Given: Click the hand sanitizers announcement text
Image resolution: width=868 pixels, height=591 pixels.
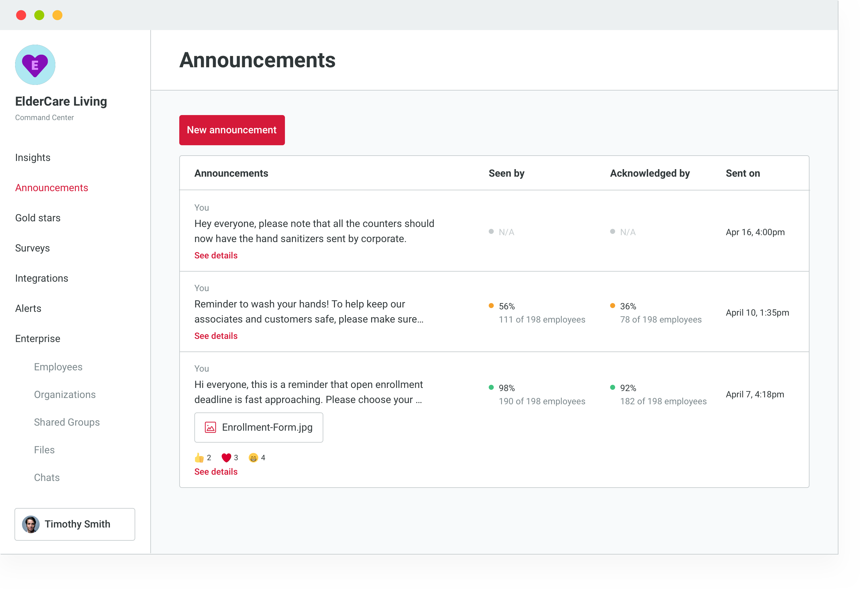Looking at the screenshot, I should (314, 231).
